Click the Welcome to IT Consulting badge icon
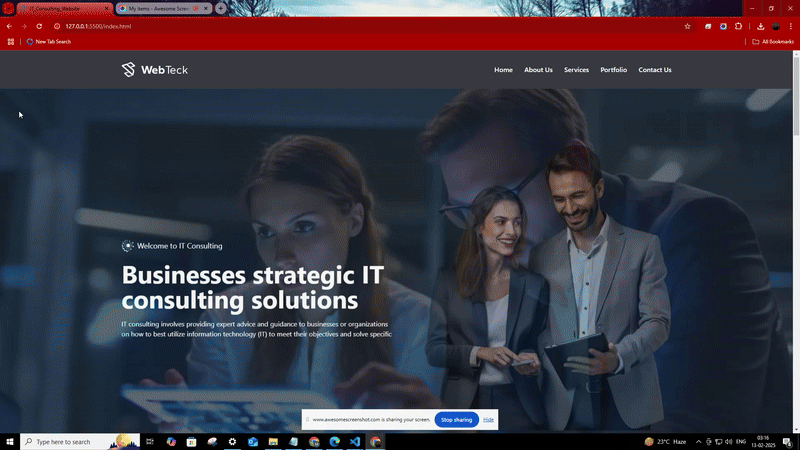Viewport: 800px width, 450px height. [x=128, y=246]
